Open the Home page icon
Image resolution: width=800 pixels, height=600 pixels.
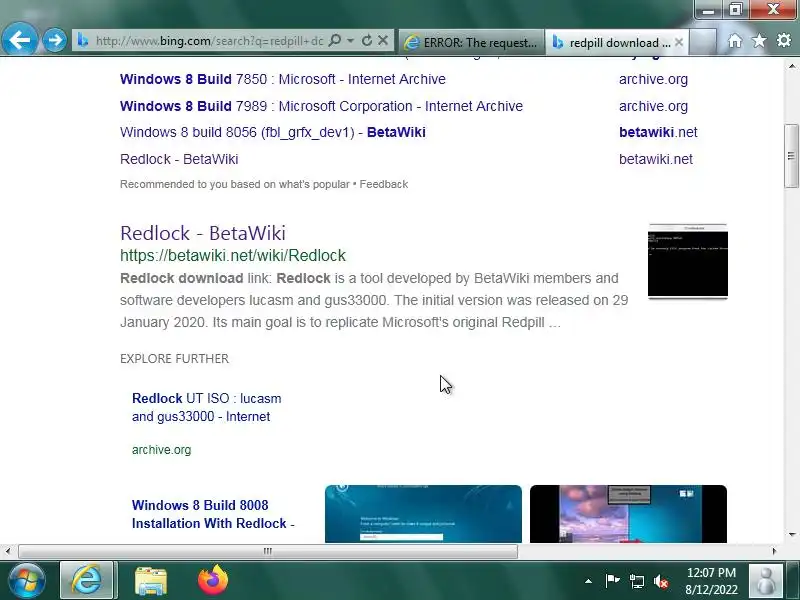[x=735, y=40]
